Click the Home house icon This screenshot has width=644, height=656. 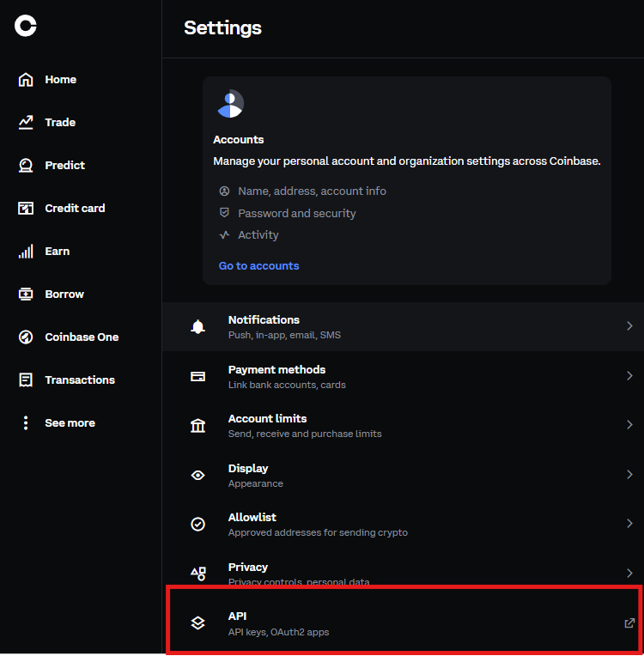click(x=26, y=80)
